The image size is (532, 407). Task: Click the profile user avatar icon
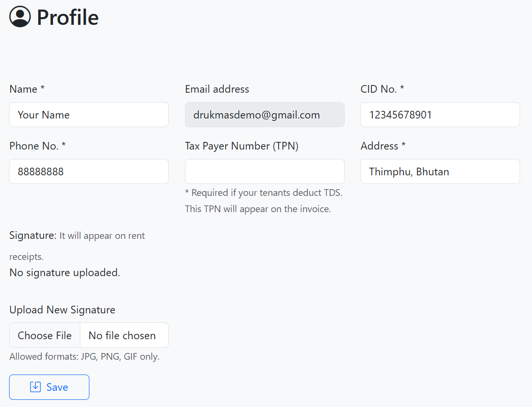pos(20,17)
